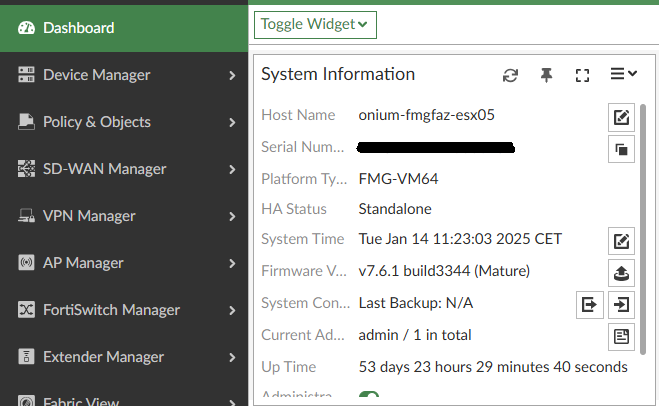Click the system configuration restore icon

click(x=621, y=304)
